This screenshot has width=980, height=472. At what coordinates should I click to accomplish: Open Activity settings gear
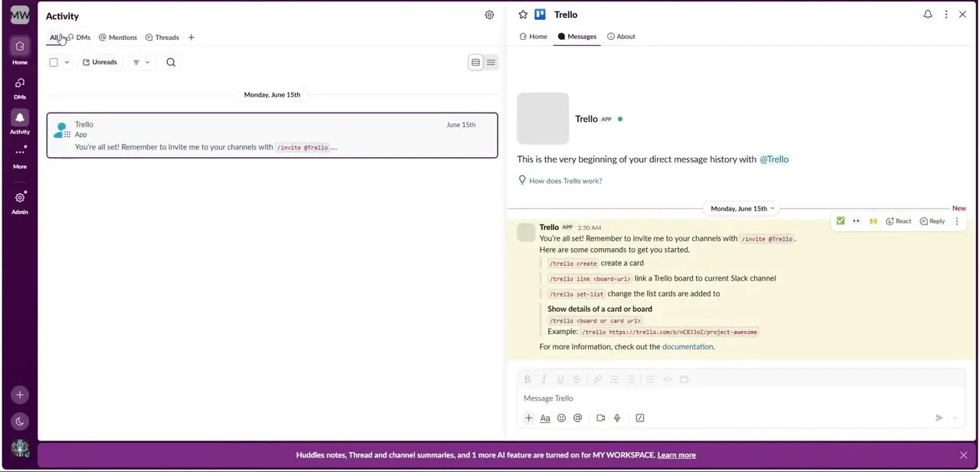pos(489,15)
